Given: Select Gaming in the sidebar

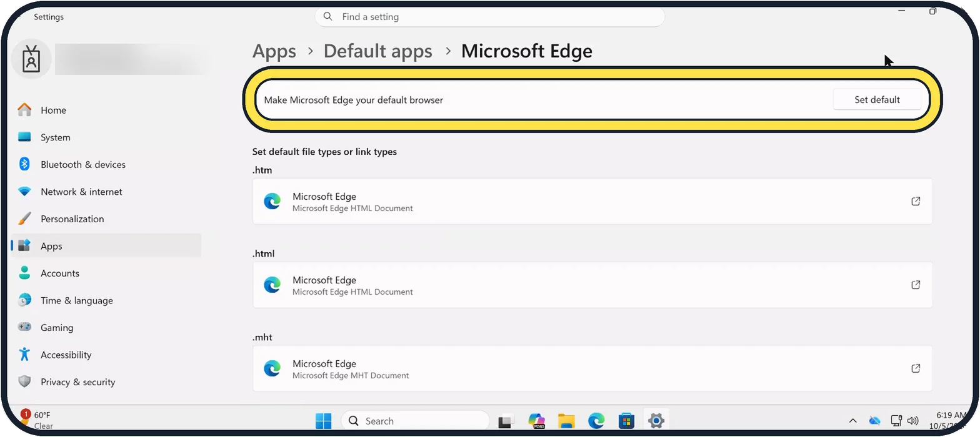Looking at the screenshot, I should [106, 327].
